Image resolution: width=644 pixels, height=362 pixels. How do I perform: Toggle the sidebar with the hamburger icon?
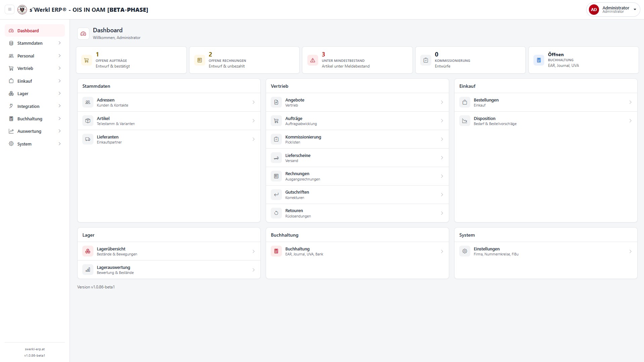10,9
